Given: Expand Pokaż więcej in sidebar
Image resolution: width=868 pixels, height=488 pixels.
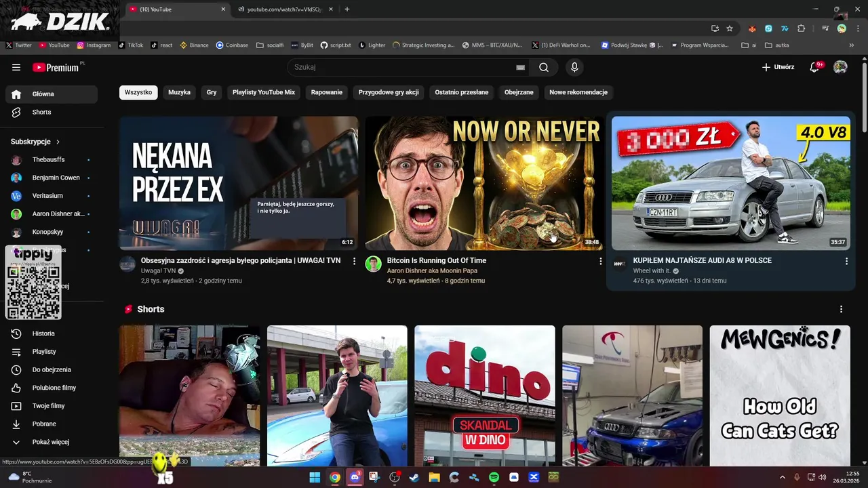Looking at the screenshot, I should tap(52, 442).
